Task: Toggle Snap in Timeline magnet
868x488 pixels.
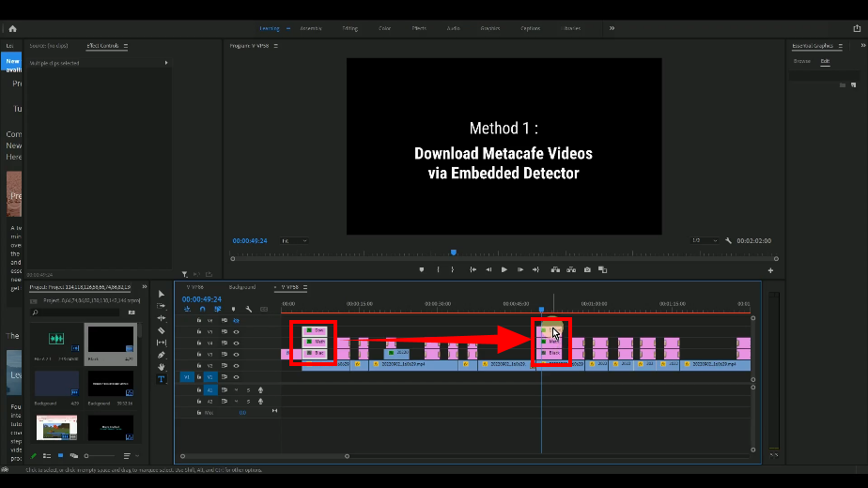Action: (x=203, y=310)
